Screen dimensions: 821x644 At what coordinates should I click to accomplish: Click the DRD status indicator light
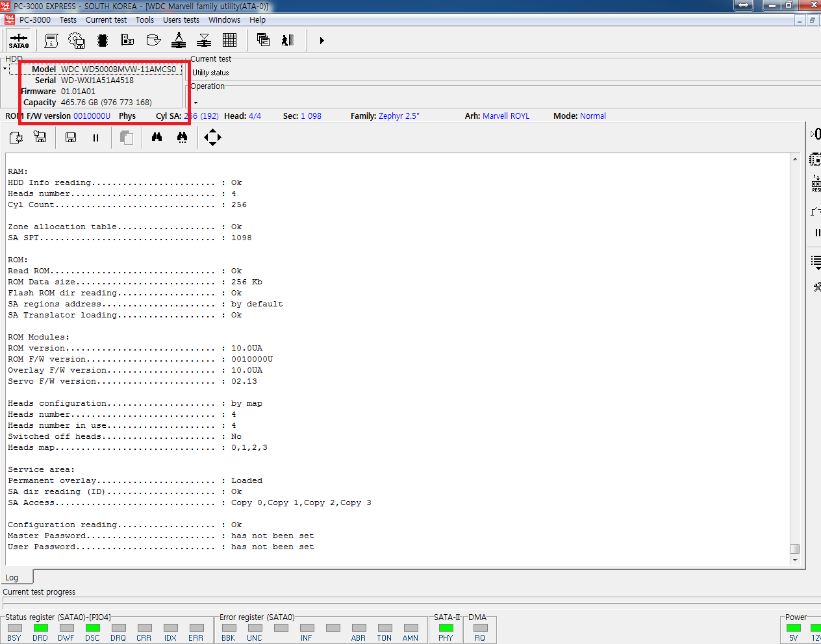tap(41, 627)
